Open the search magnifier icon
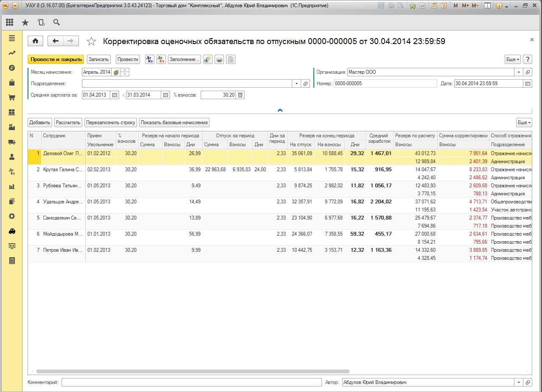Image resolution: width=542 pixels, height=392 pixels. pyautogui.click(x=56, y=22)
